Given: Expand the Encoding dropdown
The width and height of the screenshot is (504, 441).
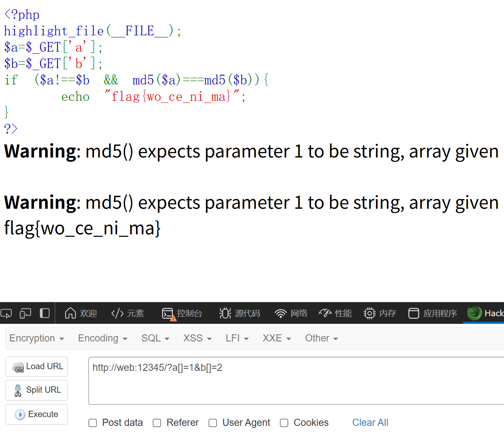Looking at the screenshot, I should coord(102,339).
